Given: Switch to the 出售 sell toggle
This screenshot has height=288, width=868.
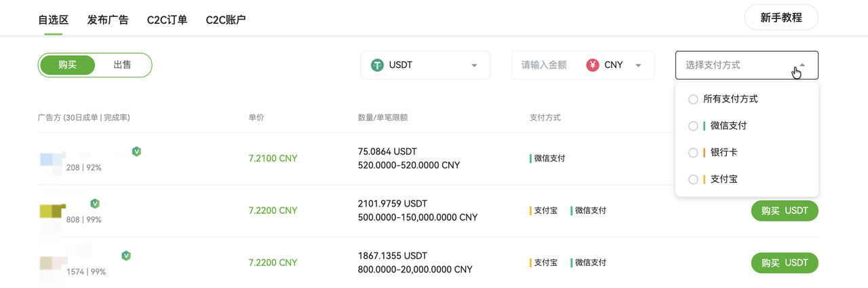Looking at the screenshot, I should 123,65.
